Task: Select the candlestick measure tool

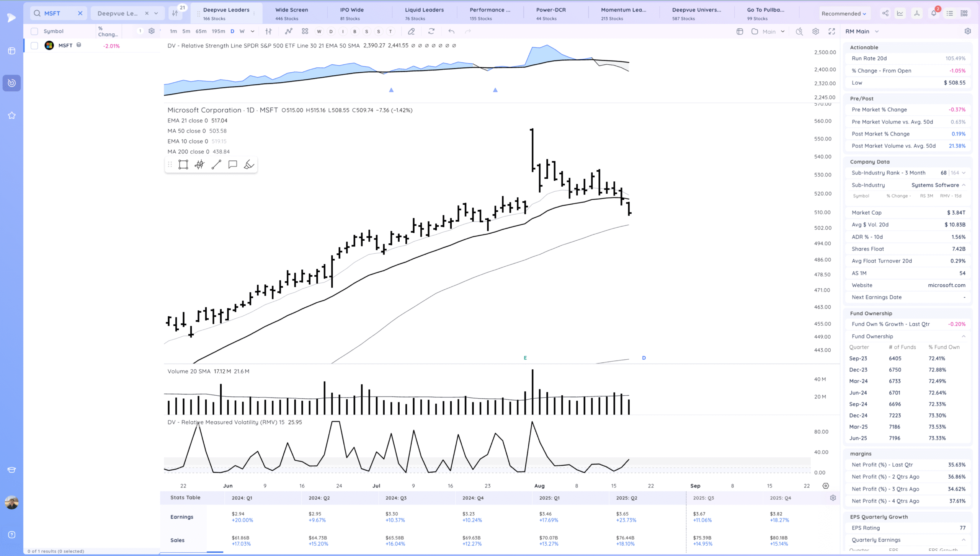Action: [199, 165]
